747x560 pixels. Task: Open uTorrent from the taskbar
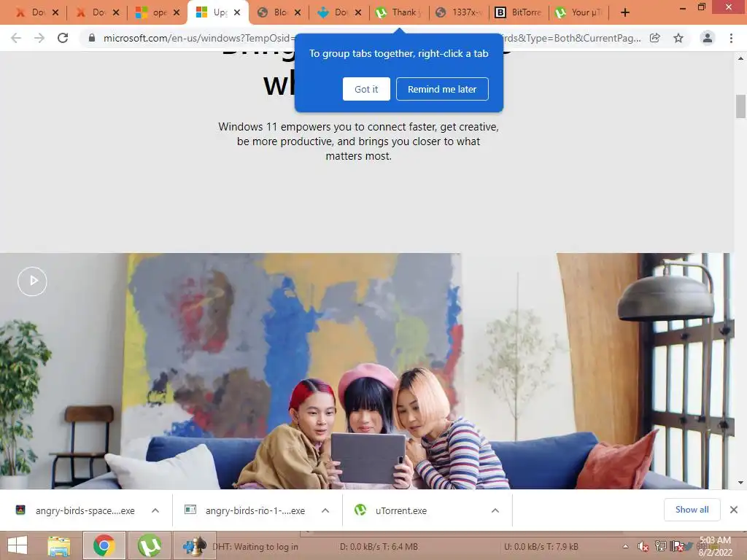point(149,545)
